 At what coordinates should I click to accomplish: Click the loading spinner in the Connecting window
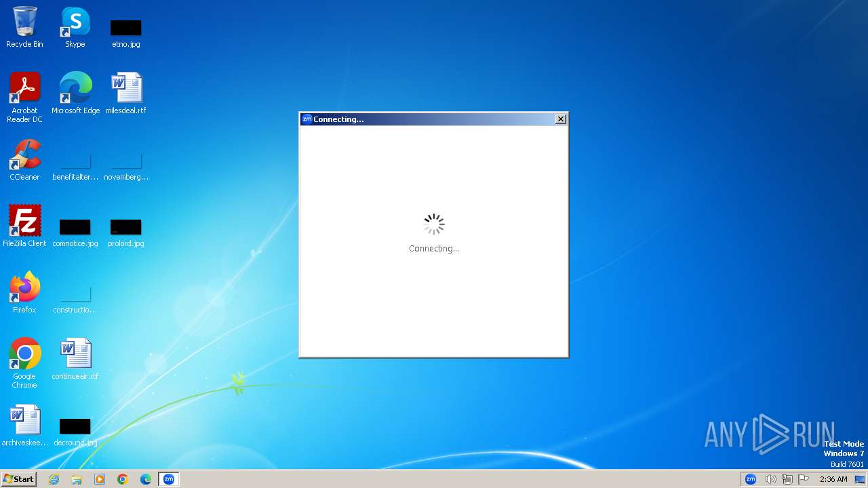(434, 224)
